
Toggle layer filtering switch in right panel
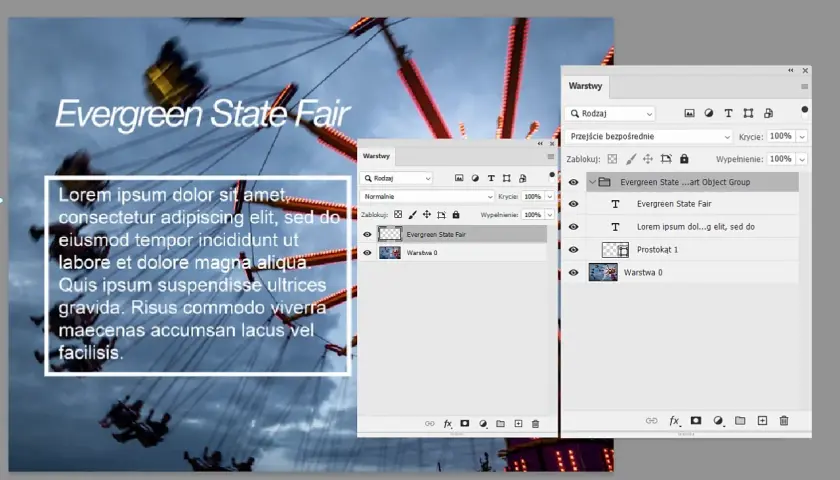click(804, 112)
